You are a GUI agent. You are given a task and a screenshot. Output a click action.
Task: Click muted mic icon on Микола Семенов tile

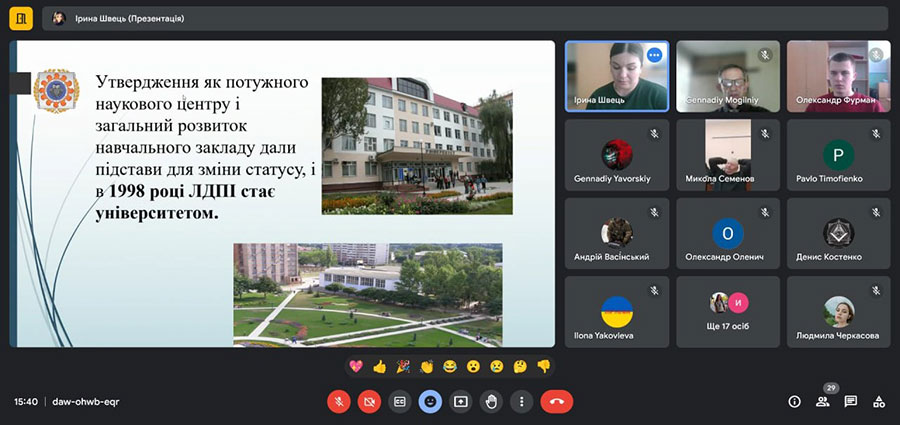pyautogui.click(x=765, y=134)
